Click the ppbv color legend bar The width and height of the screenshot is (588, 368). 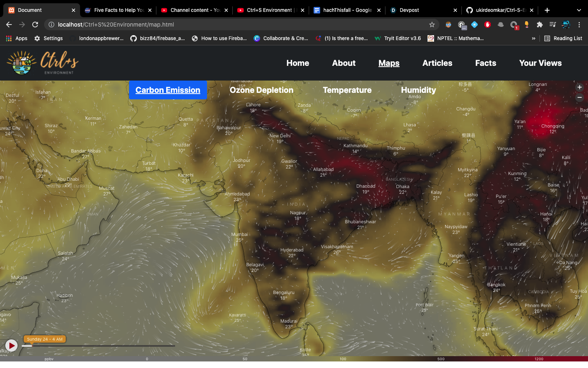(x=294, y=359)
